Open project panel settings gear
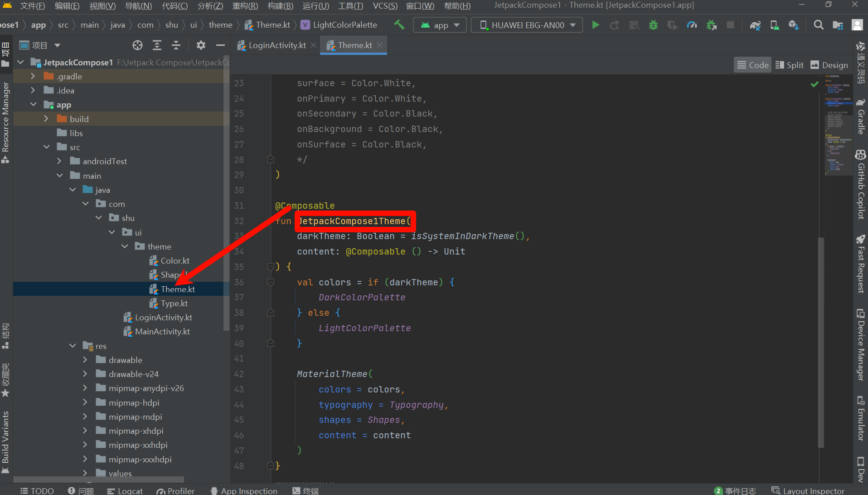The height and width of the screenshot is (495, 868). click(x=201, y=45)
